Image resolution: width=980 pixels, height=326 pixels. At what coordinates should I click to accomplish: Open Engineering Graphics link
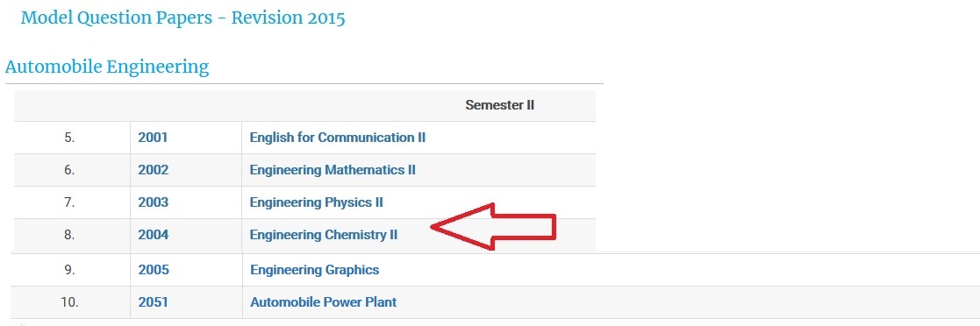click(314, 270)
